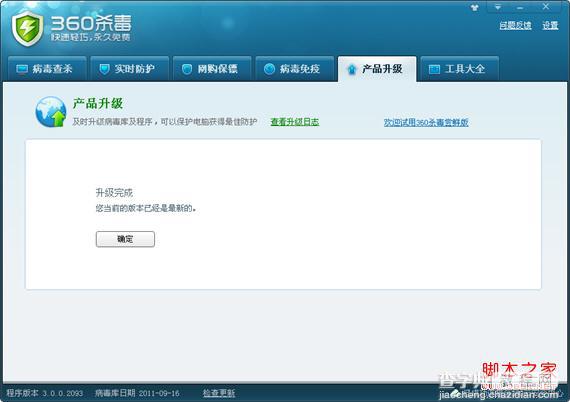Image resolution: width=570 pixels, height=402 pixels.
Task: Open the 设置 link
Action: (550, 25)
